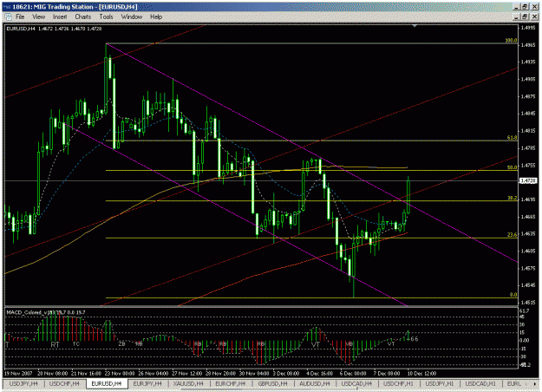Click the 0.0 Fibonacci level label
Image resolution: width=542 pixels, height=392 pixels.
513,295
